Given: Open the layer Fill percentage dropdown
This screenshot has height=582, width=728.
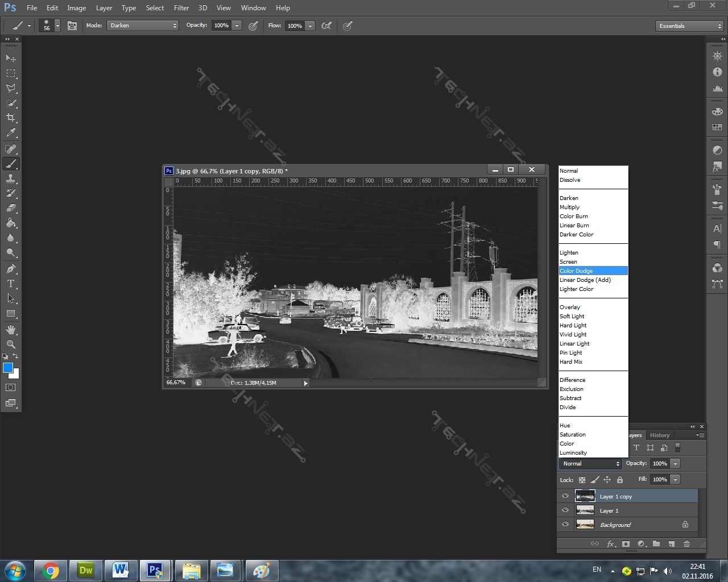Looking at the screenshot, I should tap(675, 480).
